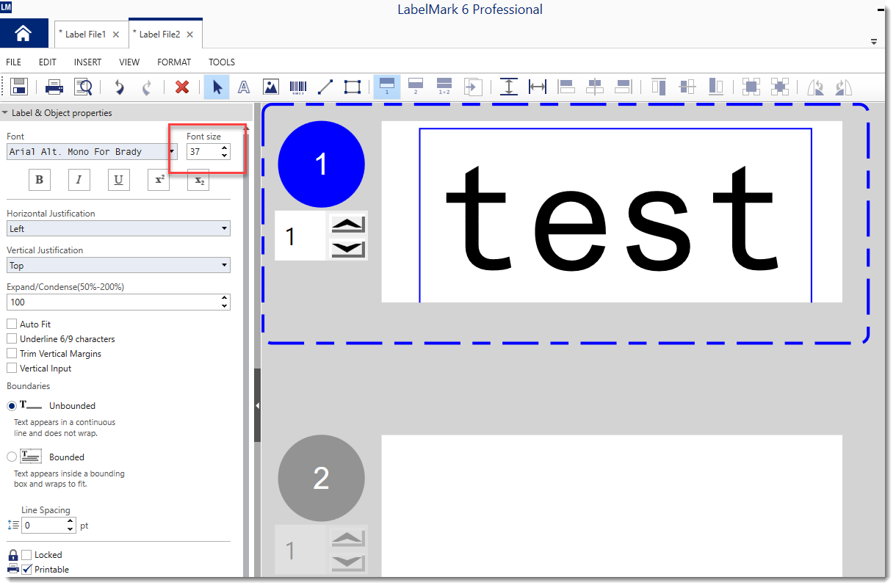Open the Font dropdown list
896x588 pixels.
pyautogui.click(x=172, y=151)
